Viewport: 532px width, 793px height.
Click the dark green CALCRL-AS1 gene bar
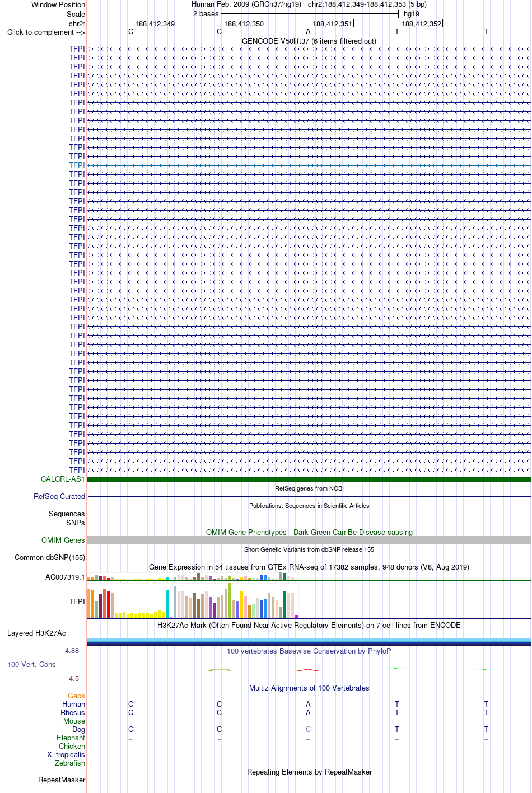[x=309, y=479]
